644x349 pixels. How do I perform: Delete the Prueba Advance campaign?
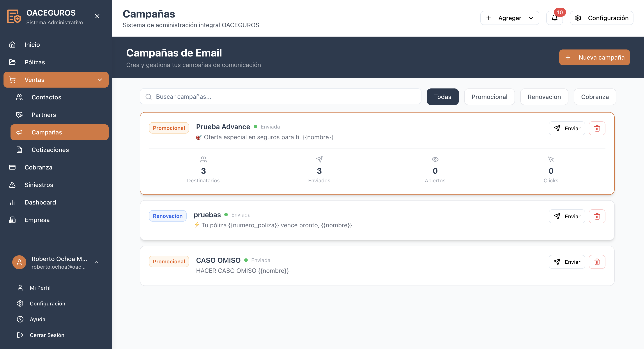coord(597,128)
